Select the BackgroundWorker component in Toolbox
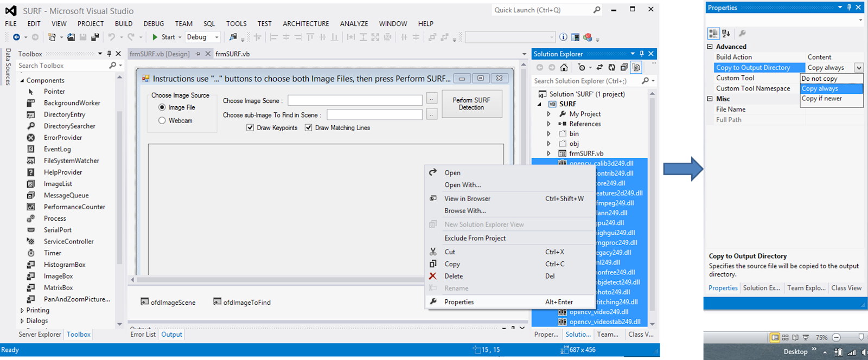 point(72,103)
